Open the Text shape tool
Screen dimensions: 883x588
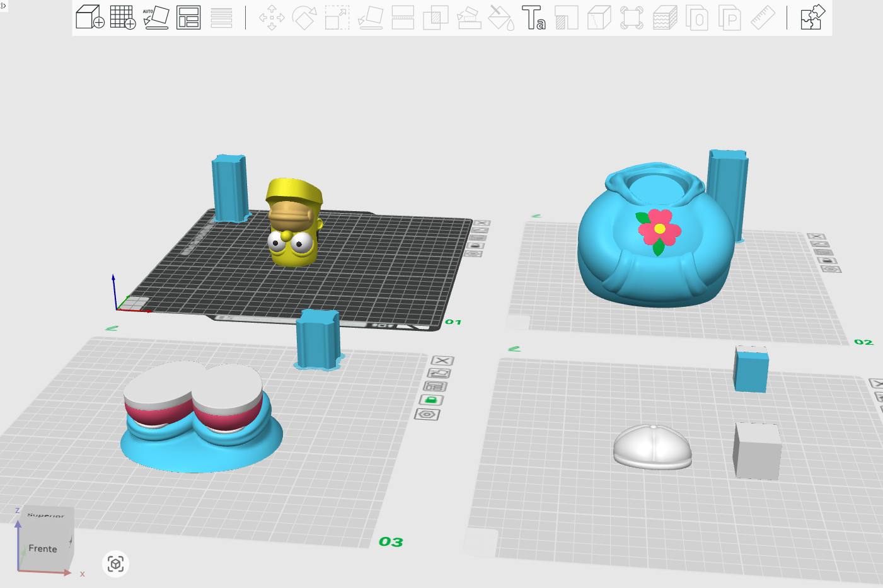click(x=533, y=18)
